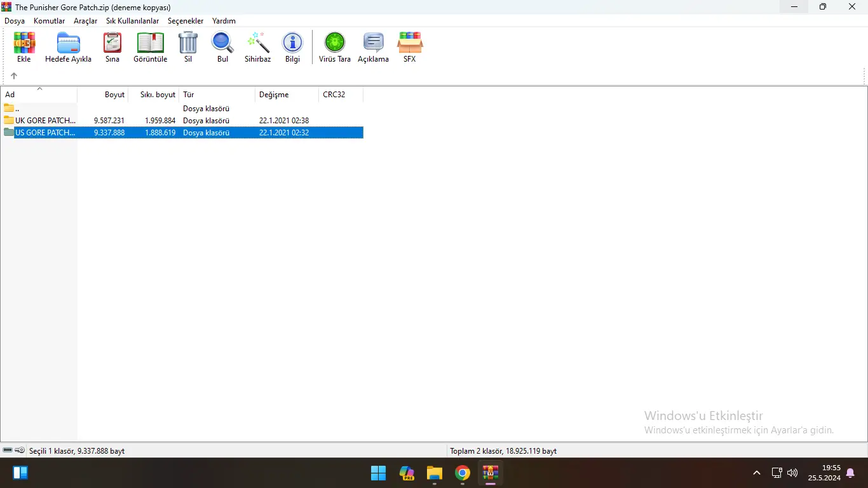Screen dimensions: 868x488
Task: Open the Araçlar menu
Action: point(86,21)
